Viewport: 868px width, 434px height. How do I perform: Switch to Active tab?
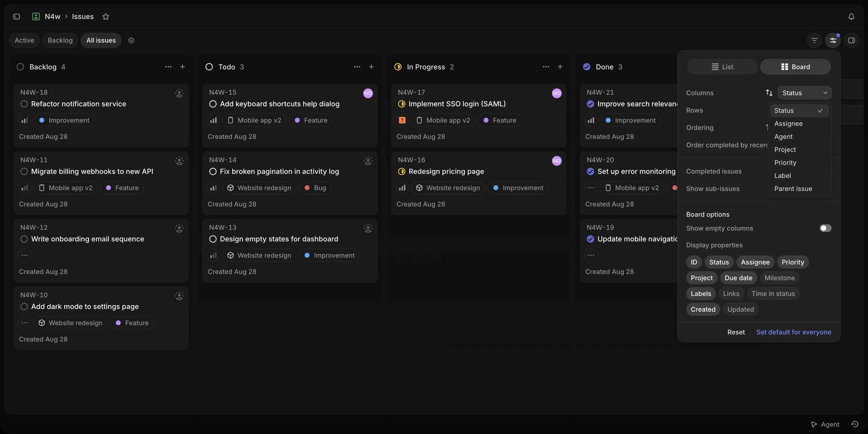(x=24, y=40)
